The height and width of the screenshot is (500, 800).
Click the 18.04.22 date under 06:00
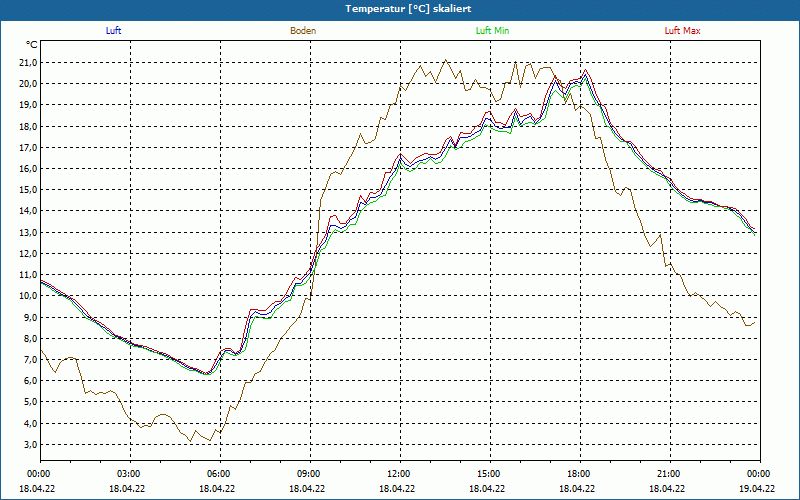(217, 488)
